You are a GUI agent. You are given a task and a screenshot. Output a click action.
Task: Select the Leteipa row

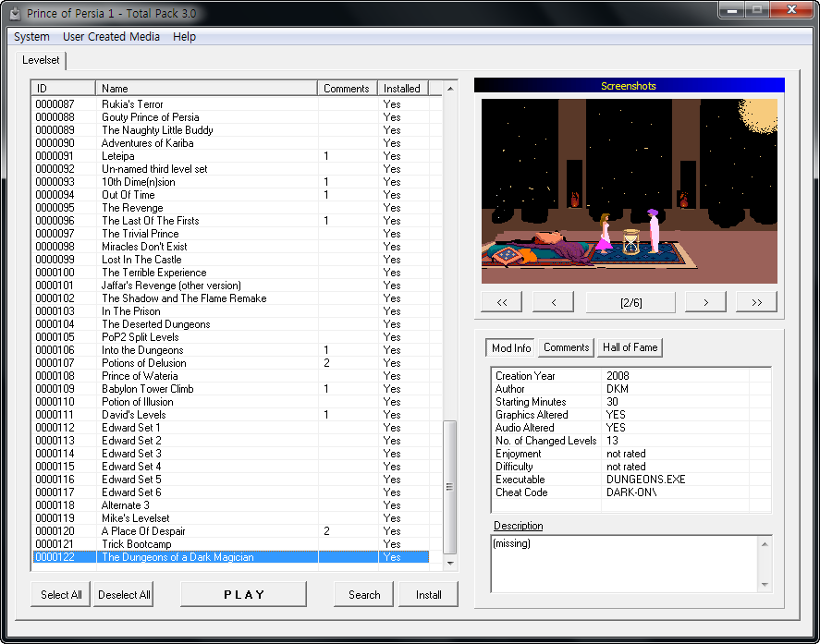click(230, 156)
